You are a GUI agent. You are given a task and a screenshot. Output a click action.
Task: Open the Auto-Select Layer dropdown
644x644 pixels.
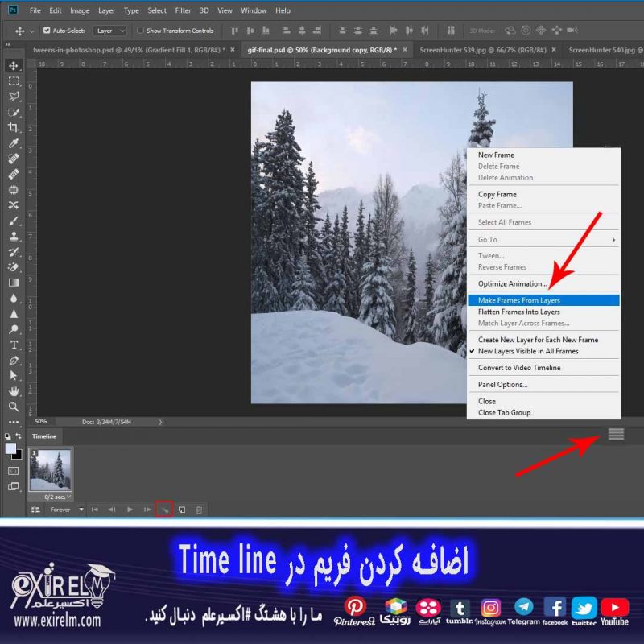[x=110, y=31]
